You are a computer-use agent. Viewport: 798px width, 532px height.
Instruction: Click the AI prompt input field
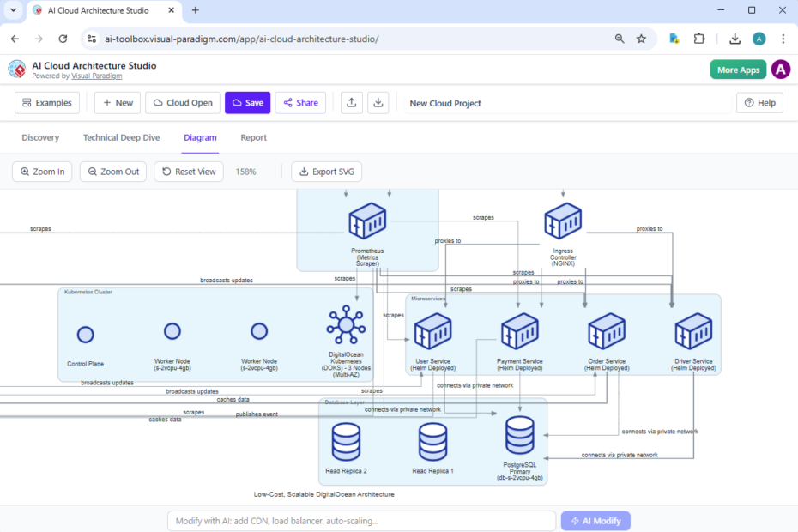click(x=360, y=521)
